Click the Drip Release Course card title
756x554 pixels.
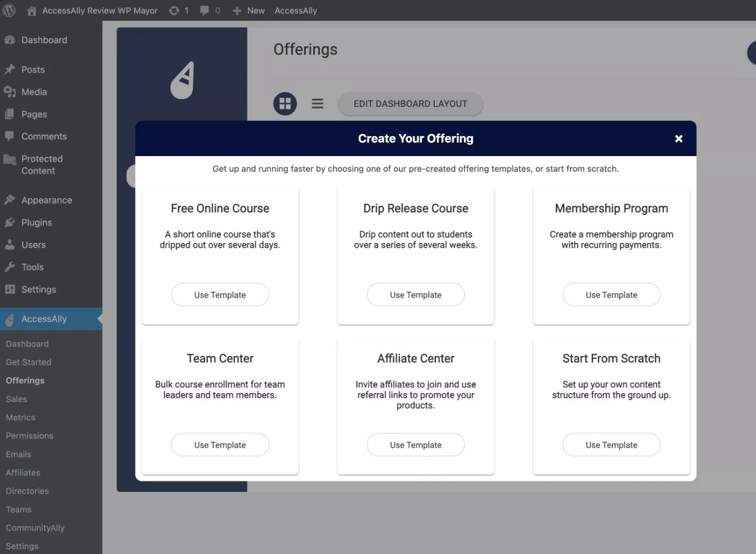tap(416, 208)
